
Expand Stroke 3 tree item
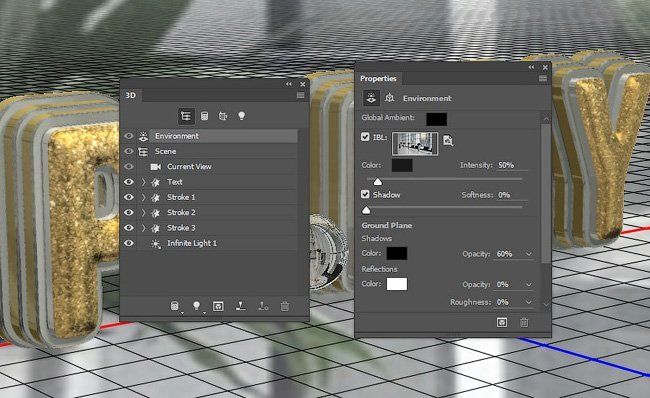pos(143,228)
